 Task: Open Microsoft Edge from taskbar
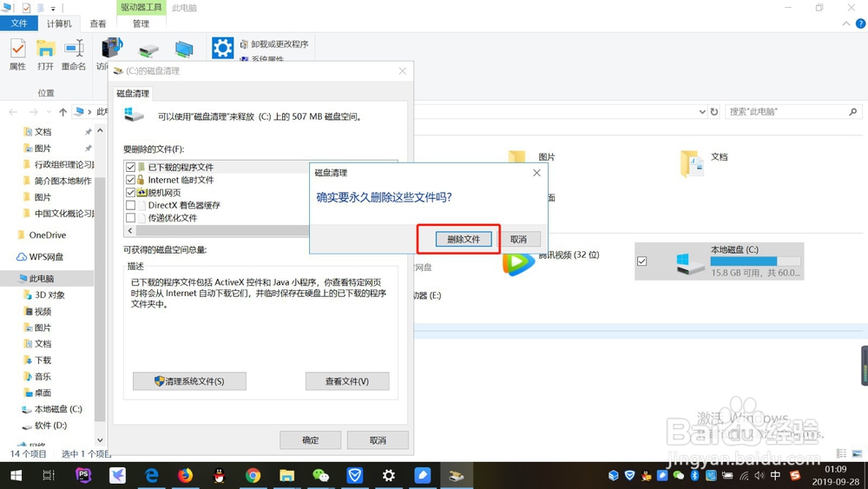pos(151,475)
